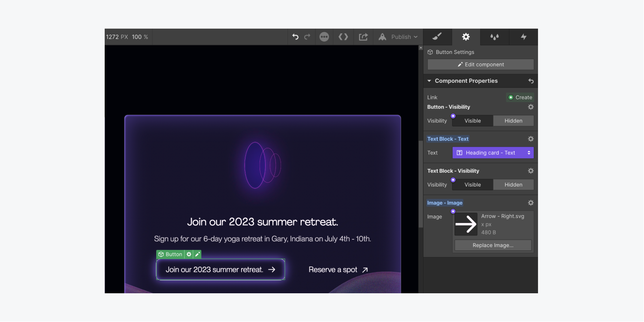Open gear settings for Text Block - Text
644x322 pixels.
click(531, 139)
